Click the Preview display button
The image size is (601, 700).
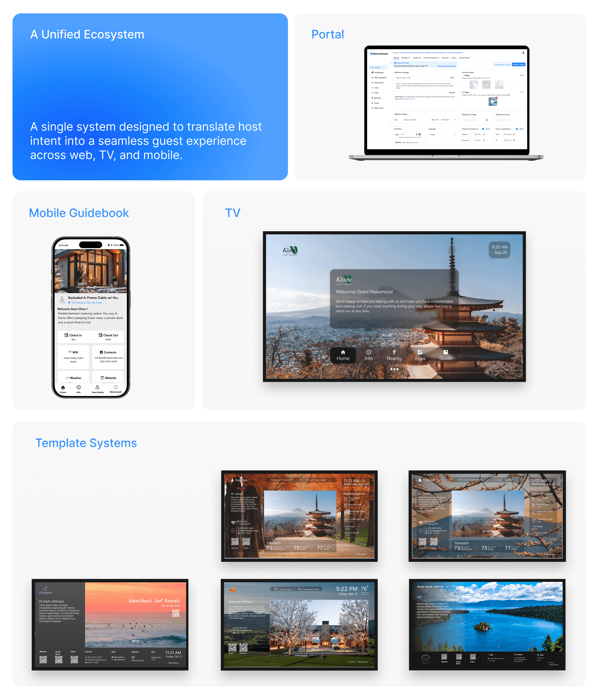(x=518, y=64)
